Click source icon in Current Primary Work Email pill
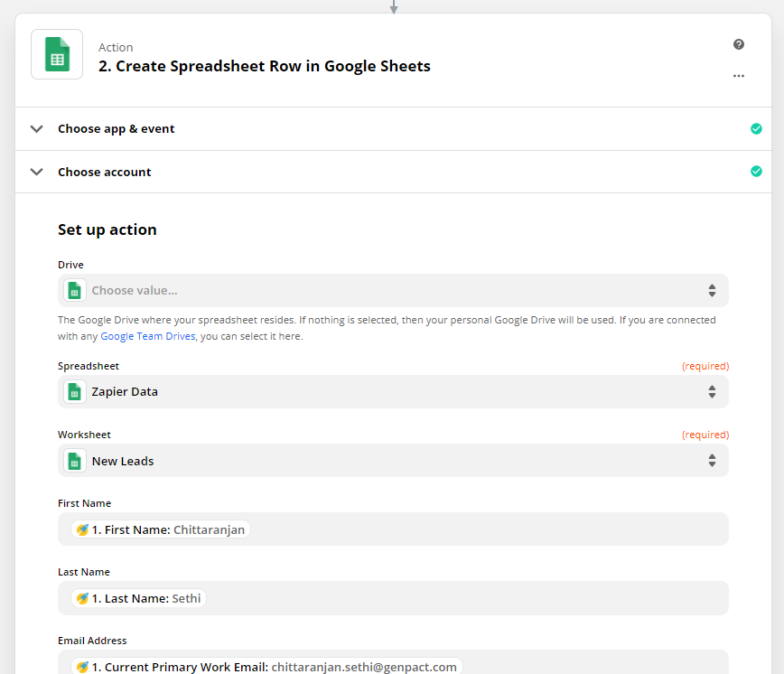The image size is (784, 674). click(x=82, y=667)
